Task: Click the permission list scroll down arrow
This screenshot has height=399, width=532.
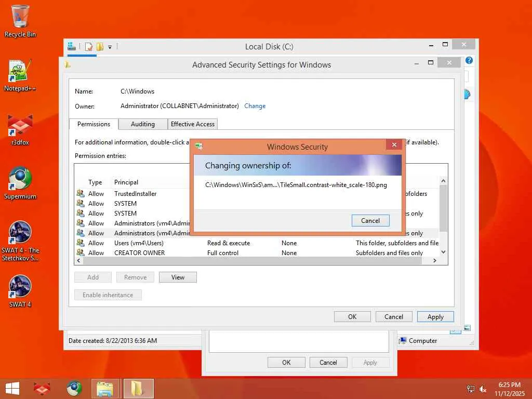Action: 443,252
